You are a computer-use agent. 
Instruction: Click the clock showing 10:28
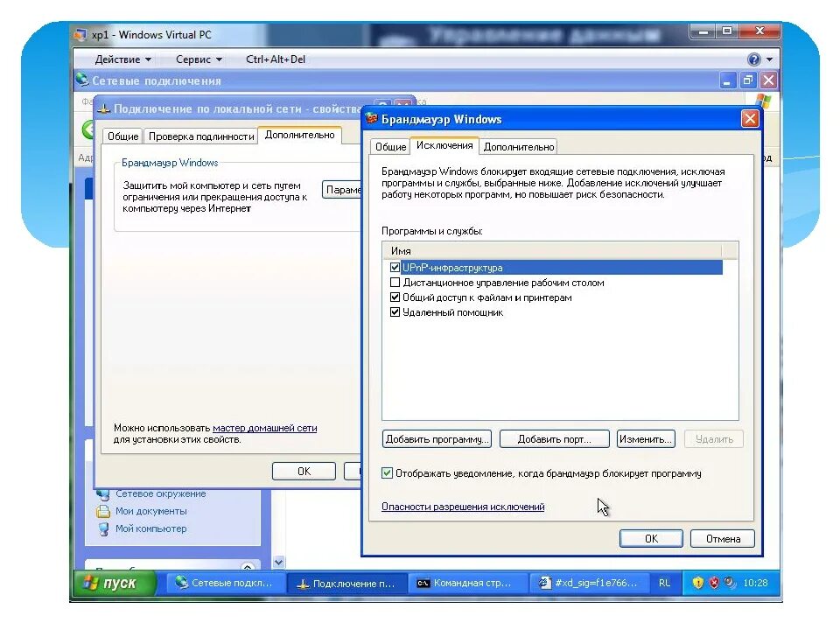(x=755, y=583)
